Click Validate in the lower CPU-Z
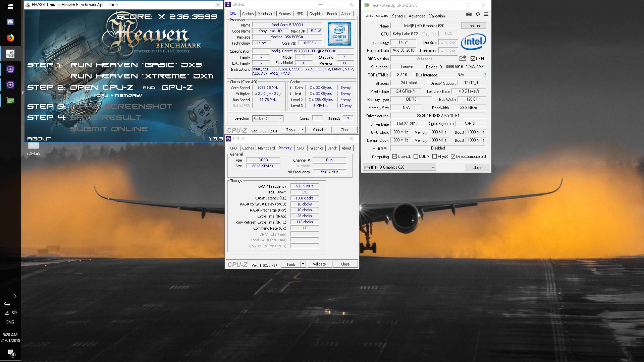 click(319, 264)
